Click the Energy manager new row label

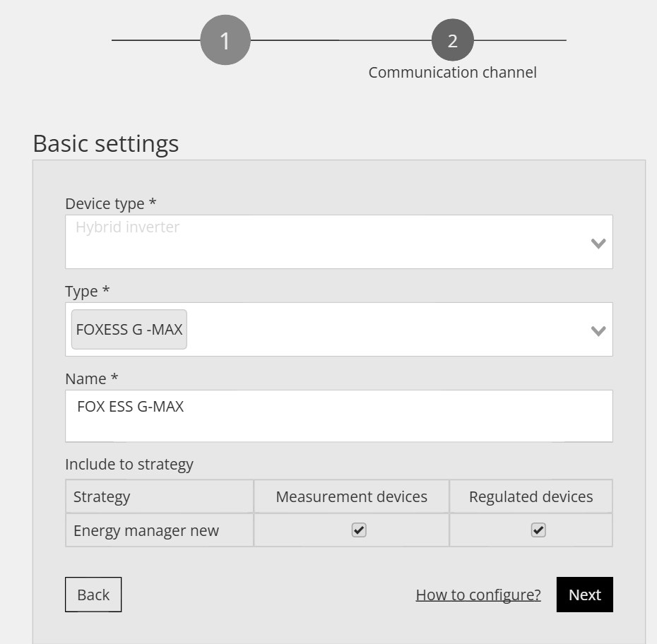tap(146, 531)
